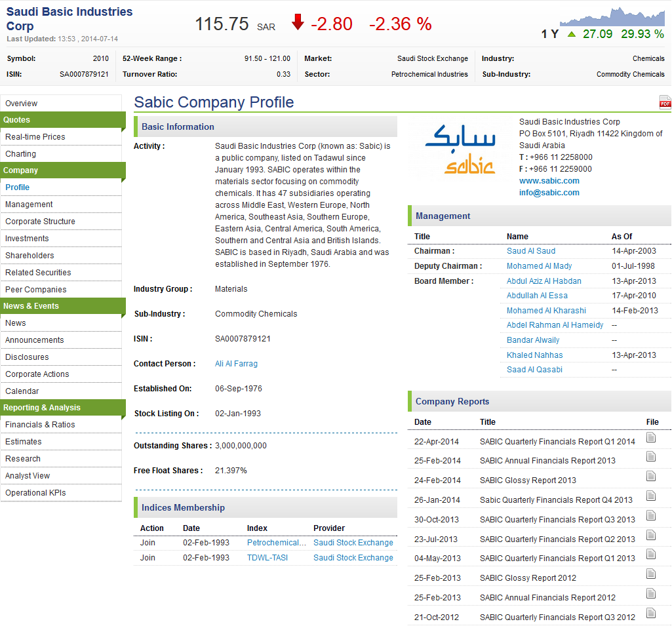672x626 pixels.
Task: Open file icon for Q2 2013 Quarterly Report
Action: tap(651, 535)
